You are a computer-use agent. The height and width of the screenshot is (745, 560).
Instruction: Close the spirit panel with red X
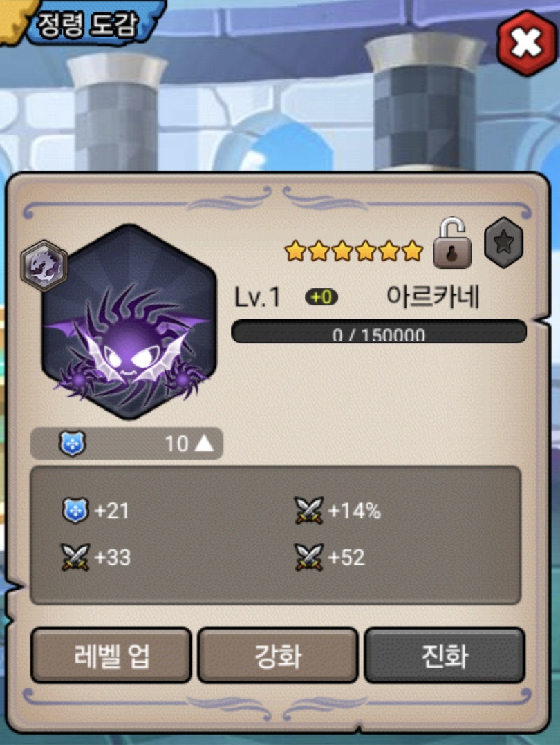click(526, 43)
